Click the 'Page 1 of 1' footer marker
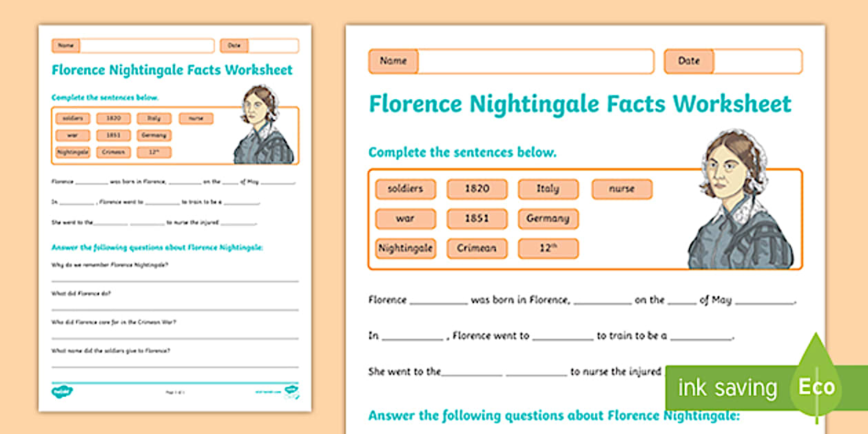The image size is (868, 434). pyautogui.click(x=176, y=392)
